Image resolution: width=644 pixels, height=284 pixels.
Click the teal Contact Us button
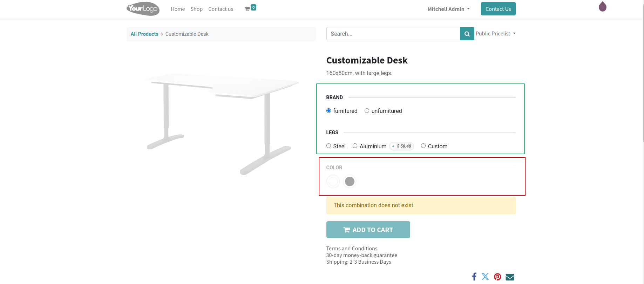pos(498,9)
